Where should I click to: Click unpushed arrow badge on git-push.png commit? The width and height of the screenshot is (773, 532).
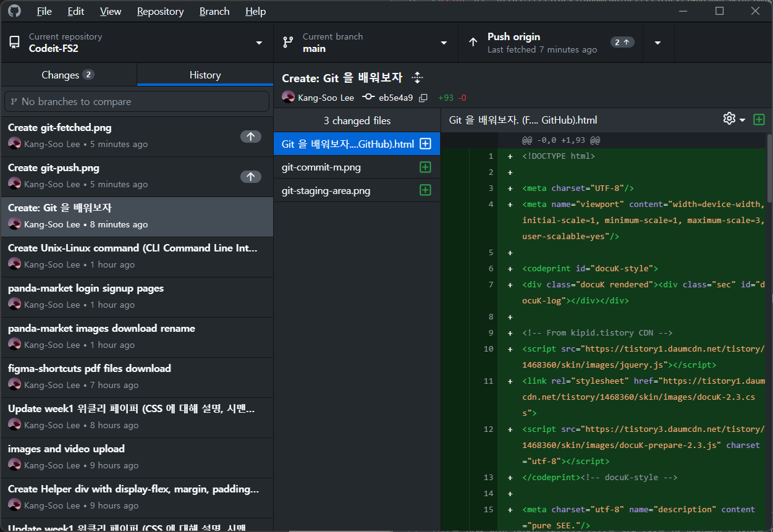250,177
